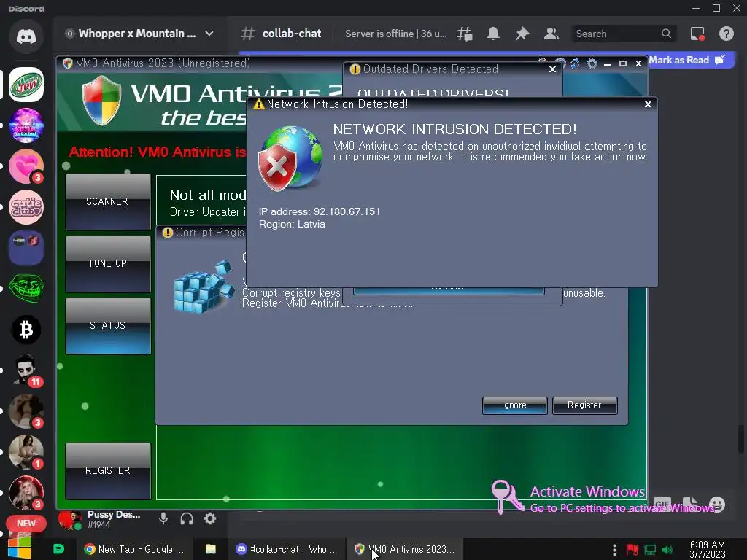Expand the Whopper x Mountain server dropdown
747x560 pixels.
click(209, 34)
